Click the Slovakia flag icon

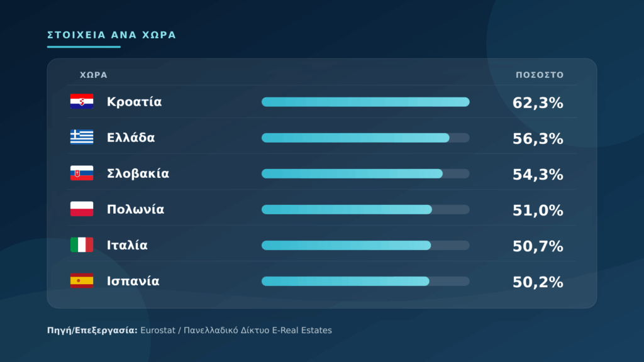tap(82, 173)
